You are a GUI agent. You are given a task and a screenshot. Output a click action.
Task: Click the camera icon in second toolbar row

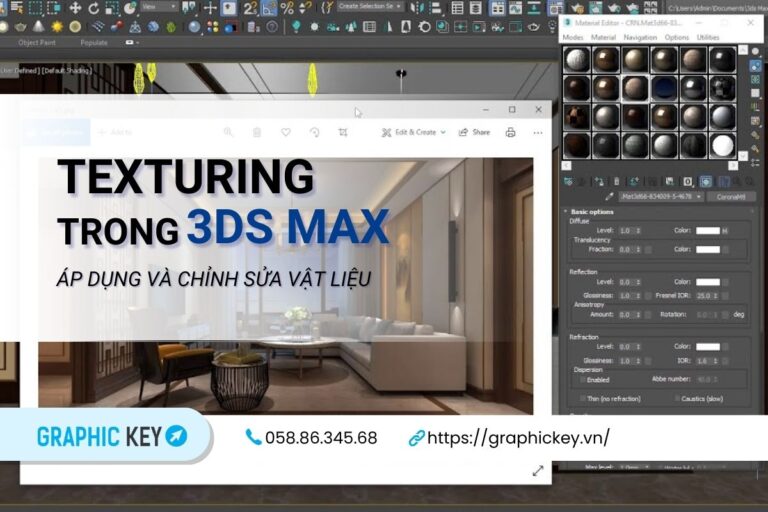coord(333,27)
